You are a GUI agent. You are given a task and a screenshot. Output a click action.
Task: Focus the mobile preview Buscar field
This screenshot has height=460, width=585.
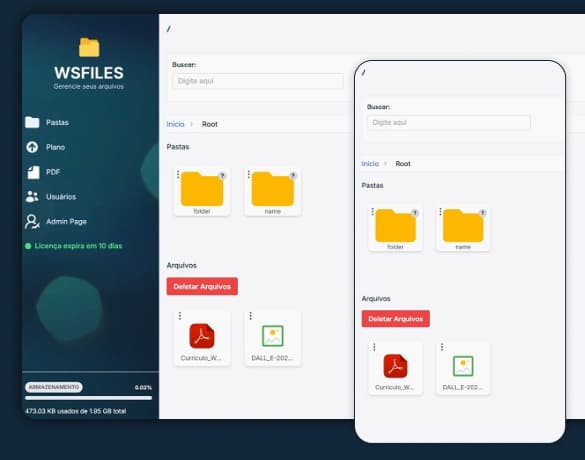click(448, 122)
